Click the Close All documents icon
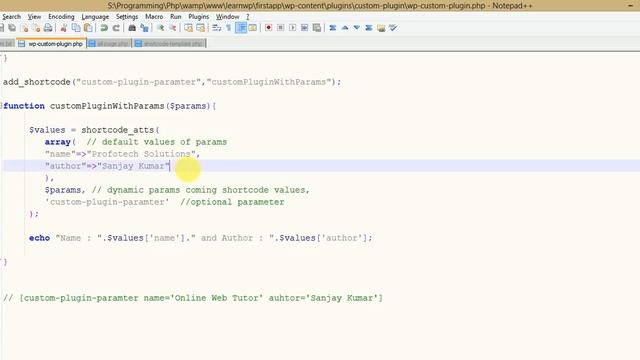The height and width of the screenshot is (360, 640). tap(36, 28)
